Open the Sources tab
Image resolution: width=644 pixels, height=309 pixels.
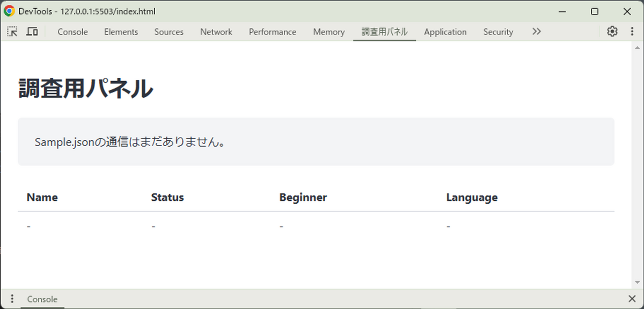pos(169,32)
